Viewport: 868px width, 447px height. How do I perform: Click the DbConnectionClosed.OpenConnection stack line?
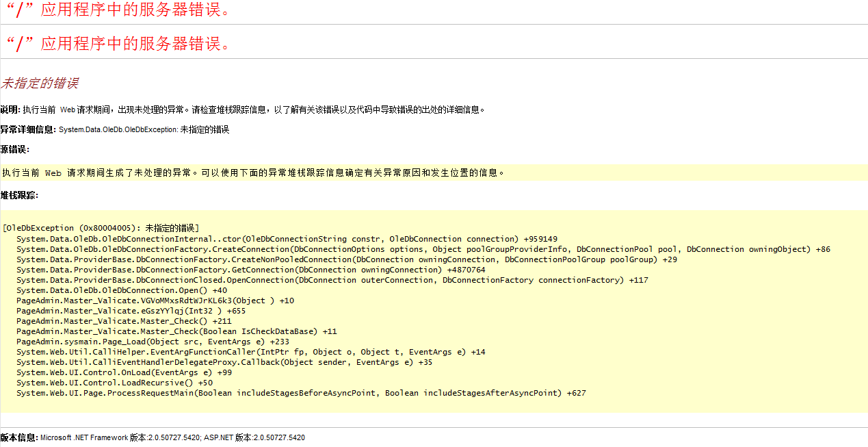point(332,280)
